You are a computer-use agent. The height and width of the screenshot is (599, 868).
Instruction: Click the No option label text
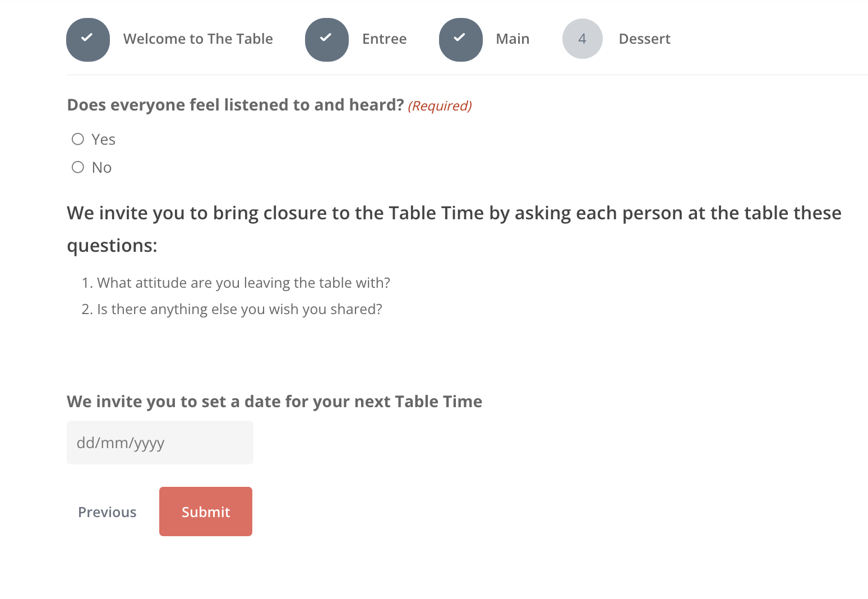pos(101,168)
